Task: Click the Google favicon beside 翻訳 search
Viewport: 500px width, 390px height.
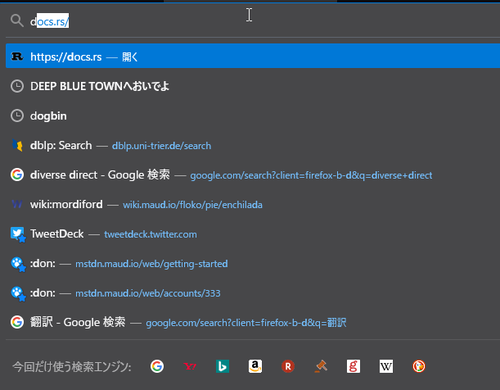Action: pyautogui.click(x=17, y=322)
